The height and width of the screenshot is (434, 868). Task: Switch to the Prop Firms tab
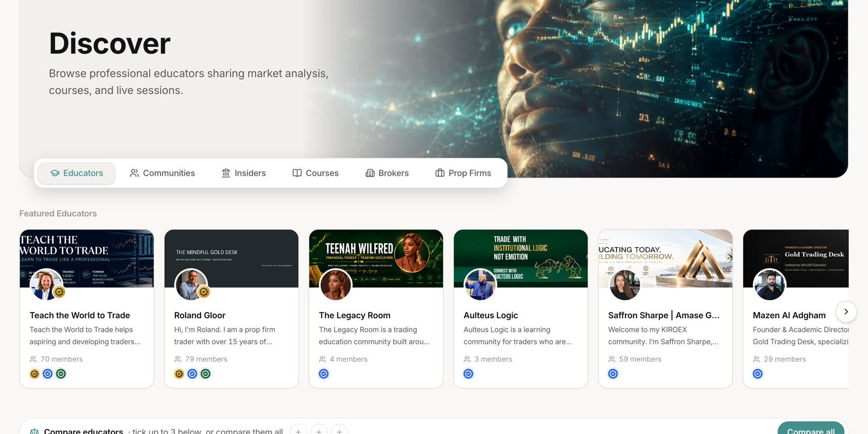click(463, 173)
